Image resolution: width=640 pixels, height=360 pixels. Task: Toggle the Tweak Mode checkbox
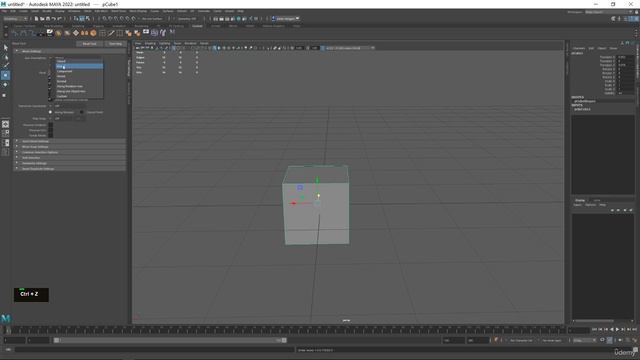50,135
